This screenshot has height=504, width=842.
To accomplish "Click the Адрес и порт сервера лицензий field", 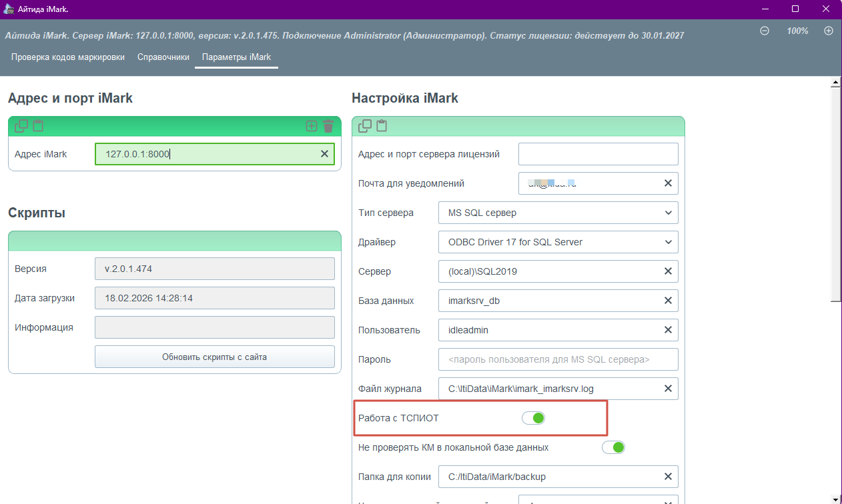I will (x=598, y=154).
